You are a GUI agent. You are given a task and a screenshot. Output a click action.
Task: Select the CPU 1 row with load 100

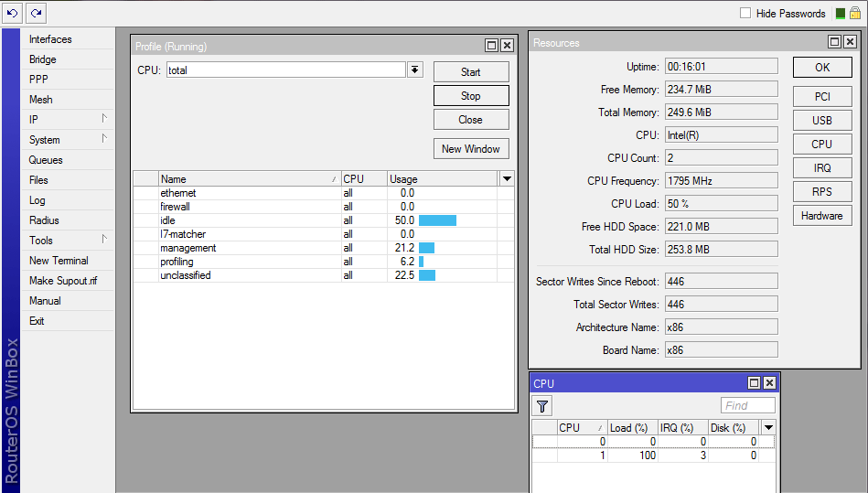pos(653,455)
